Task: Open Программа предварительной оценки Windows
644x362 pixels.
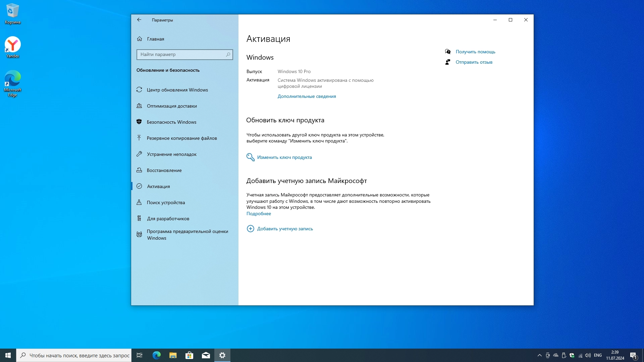Action: click(187, 235)
